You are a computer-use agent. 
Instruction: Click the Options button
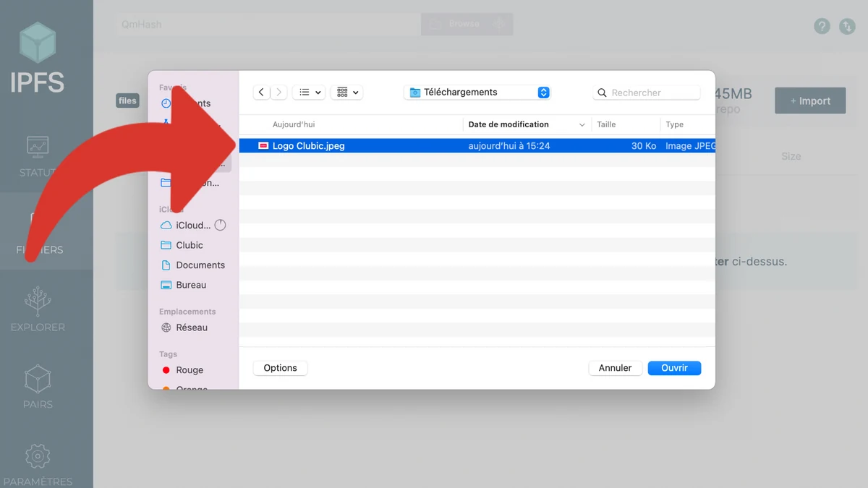click(281, 368)
